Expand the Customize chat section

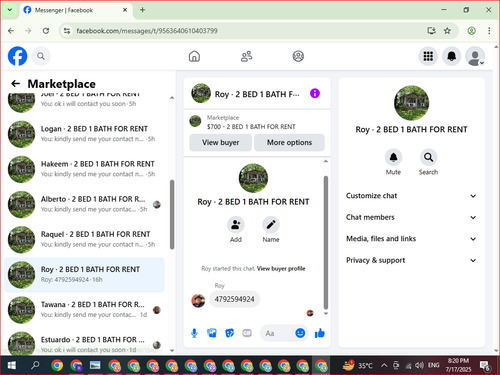coord(411,196)
